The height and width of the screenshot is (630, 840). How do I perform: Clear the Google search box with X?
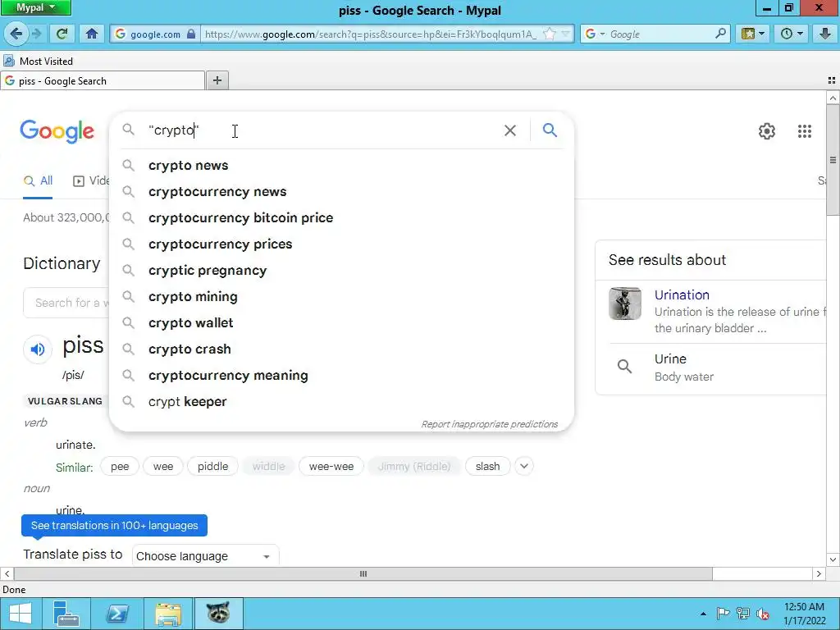510,130
